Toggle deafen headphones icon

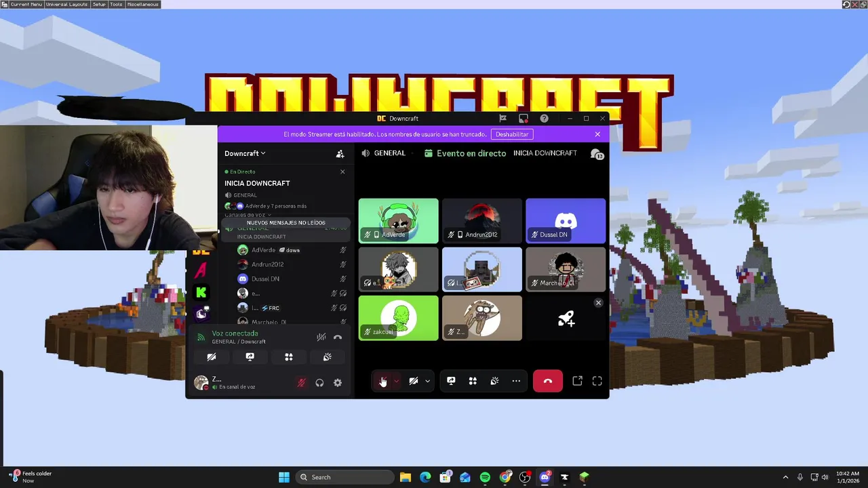point(319,383)
